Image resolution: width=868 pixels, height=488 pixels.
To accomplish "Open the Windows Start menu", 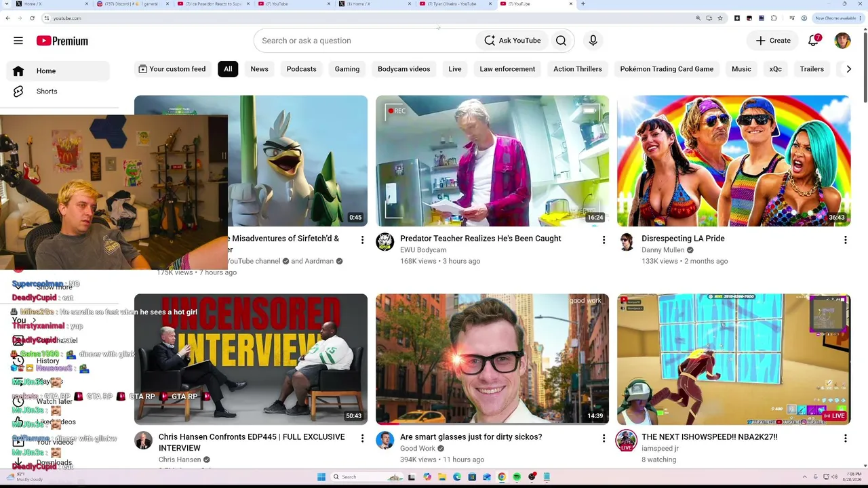I will click(x=321, y=477).
